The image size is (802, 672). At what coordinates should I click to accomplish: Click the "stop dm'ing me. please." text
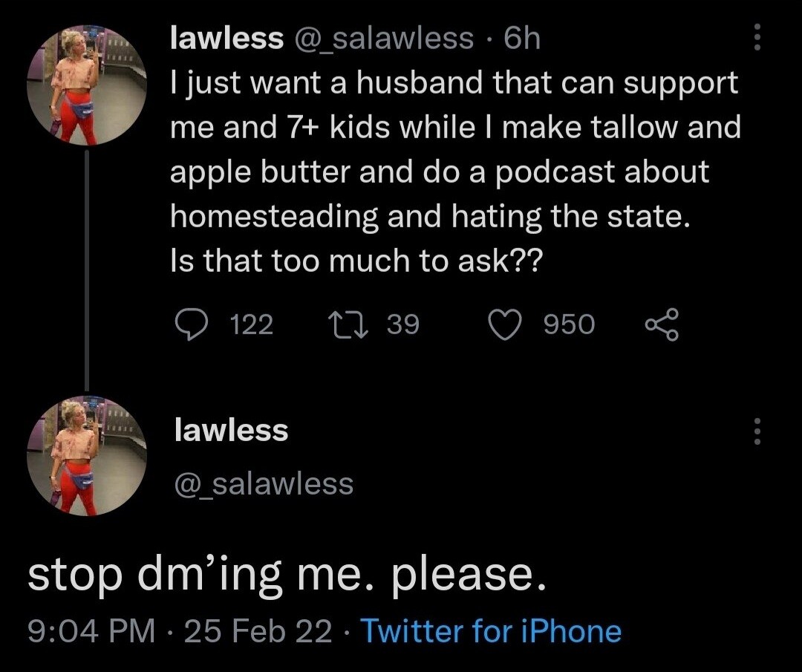coord(287,575)
